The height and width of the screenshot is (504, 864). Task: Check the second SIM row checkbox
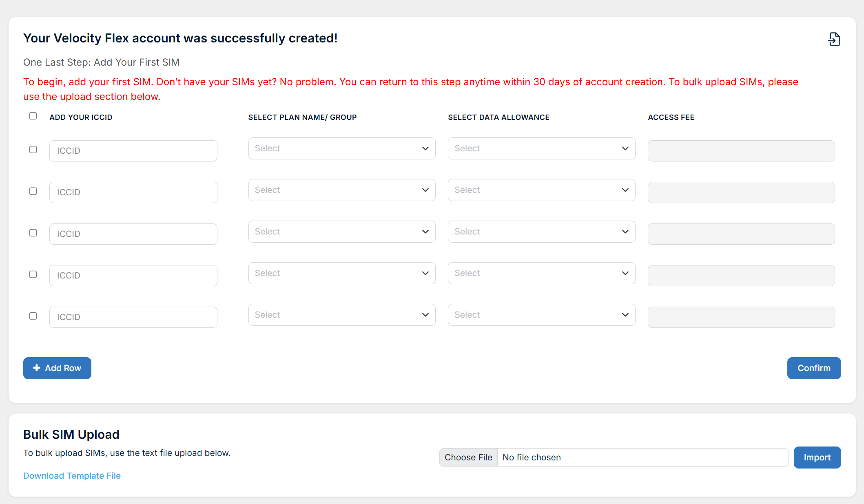click(x=33, y=191)
